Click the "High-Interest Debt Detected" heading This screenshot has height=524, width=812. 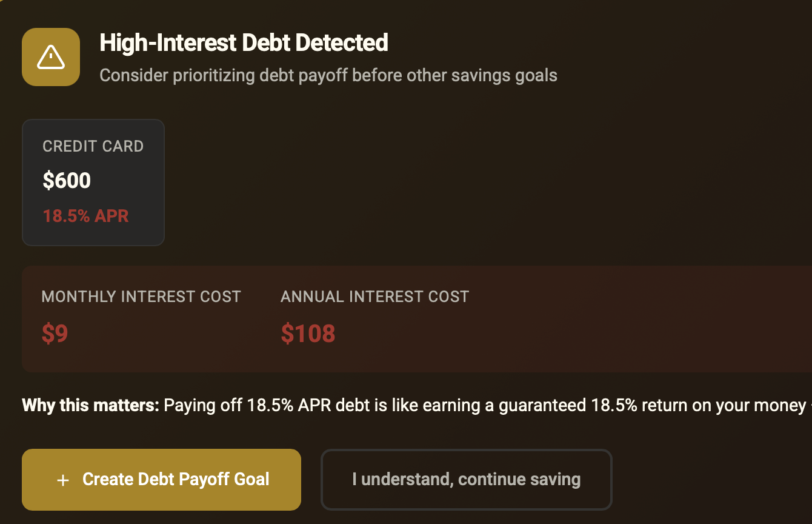tap(244, 43)
